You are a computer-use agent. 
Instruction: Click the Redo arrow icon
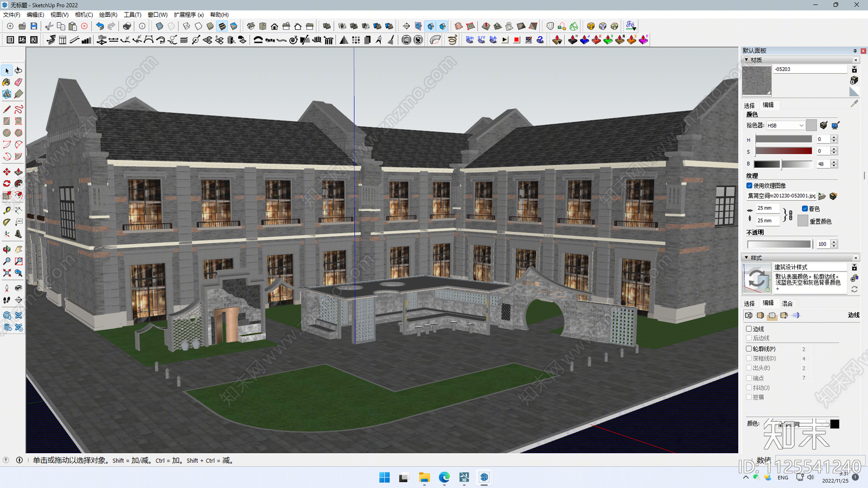(x=112, y=26)
